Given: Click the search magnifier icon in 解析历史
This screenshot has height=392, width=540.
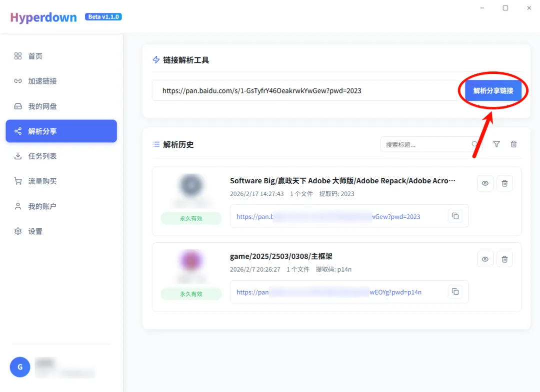Looking at the screenshot, I should tap(474, 144).
